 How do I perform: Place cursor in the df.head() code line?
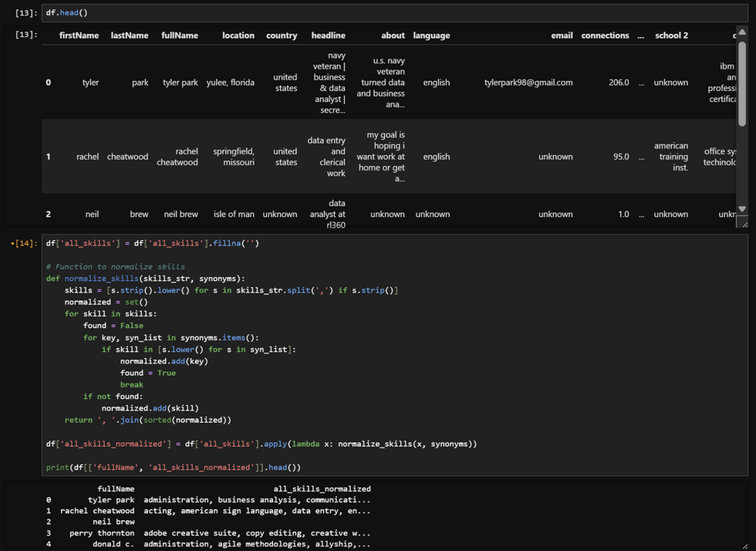[x=64, y=12]
